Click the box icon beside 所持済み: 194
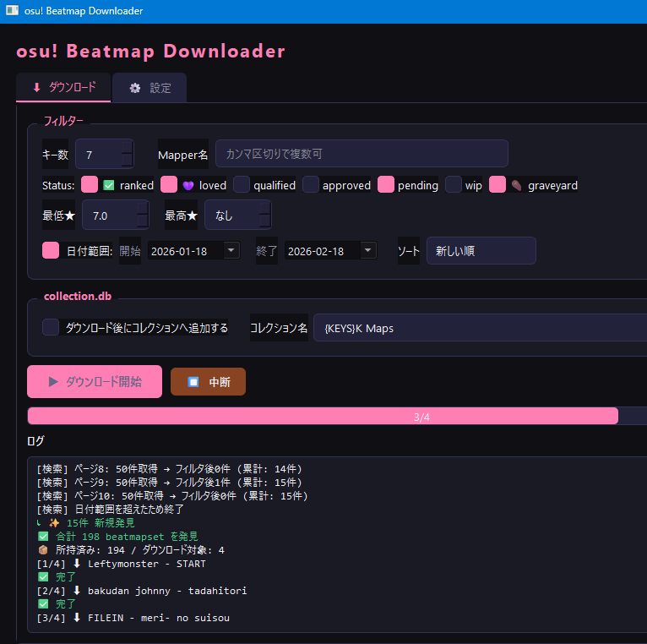This screenshot has height=644, width=647. 43,550
